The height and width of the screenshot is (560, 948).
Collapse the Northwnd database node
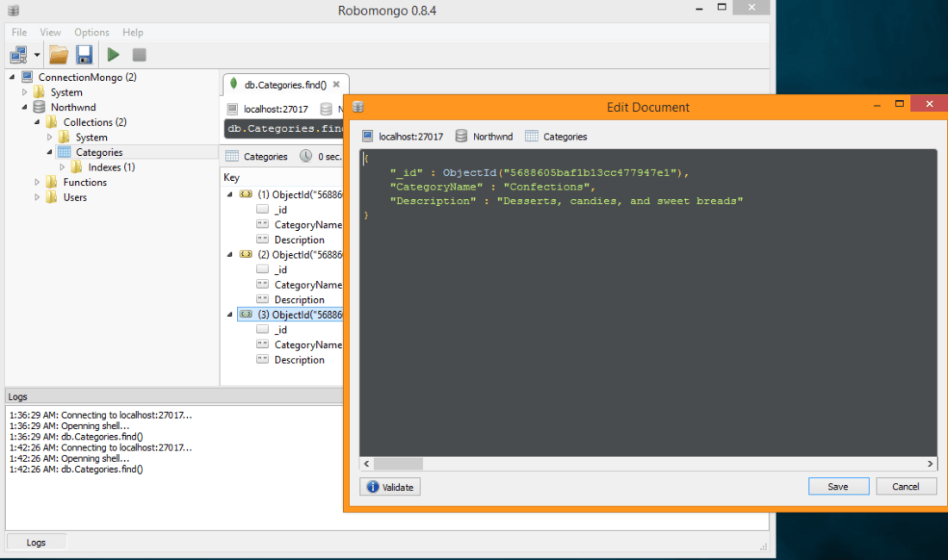tap(25, 108)
